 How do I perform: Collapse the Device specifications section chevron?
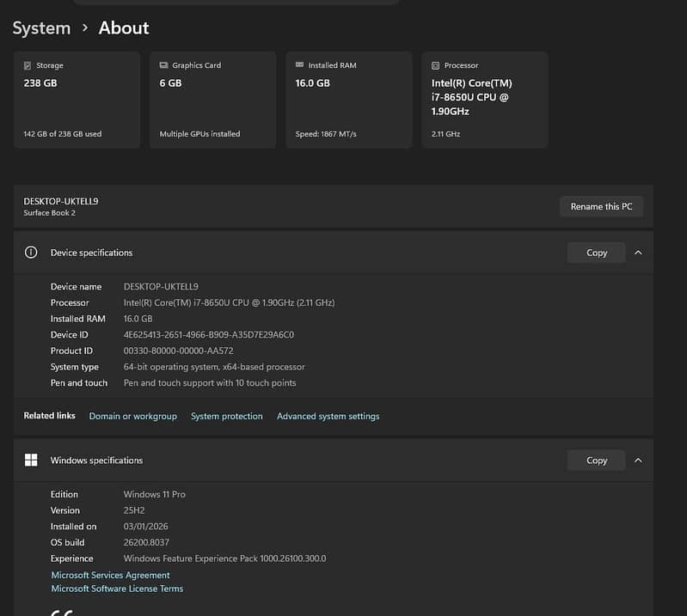[638, 253]
